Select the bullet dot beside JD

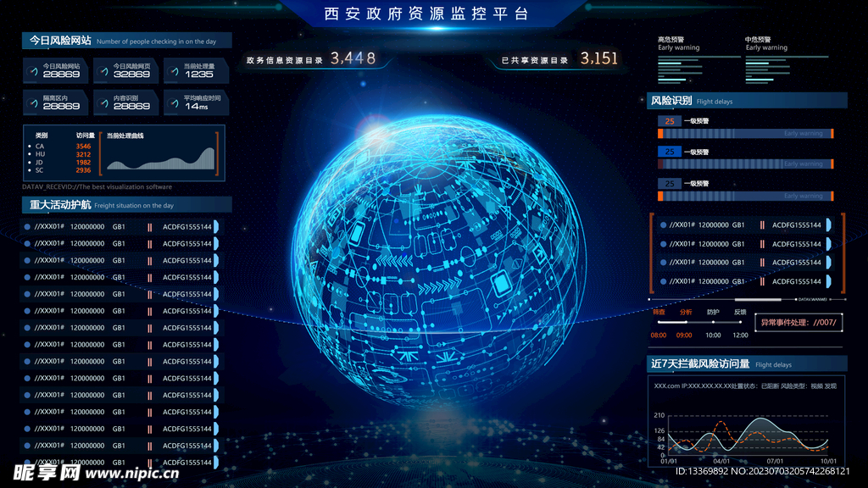tap(30, 163)
